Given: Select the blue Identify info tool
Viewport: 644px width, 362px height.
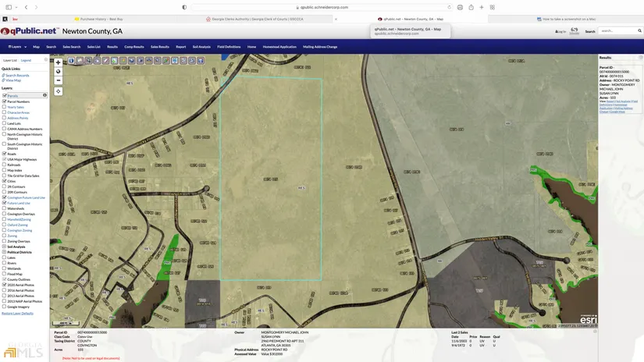Looking at the screenshot, I should pos(71,60).
